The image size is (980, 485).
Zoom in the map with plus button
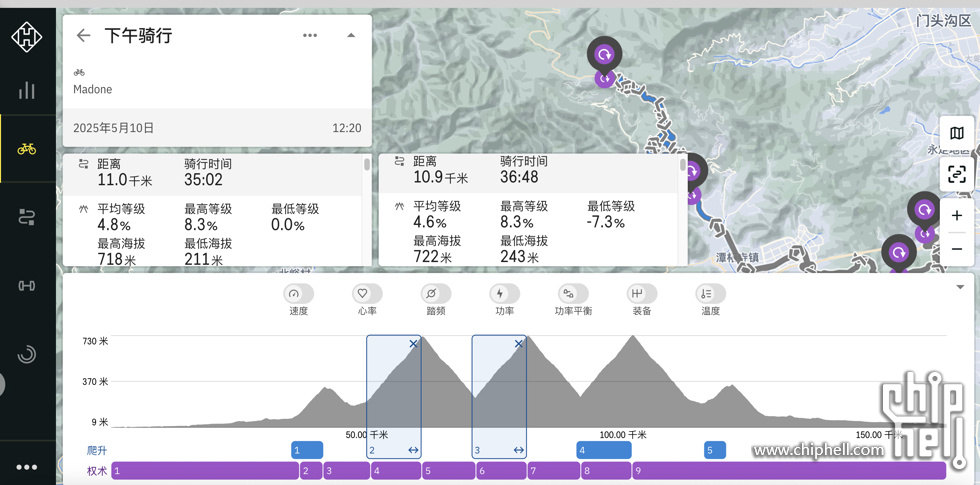[x=956, y=216]
